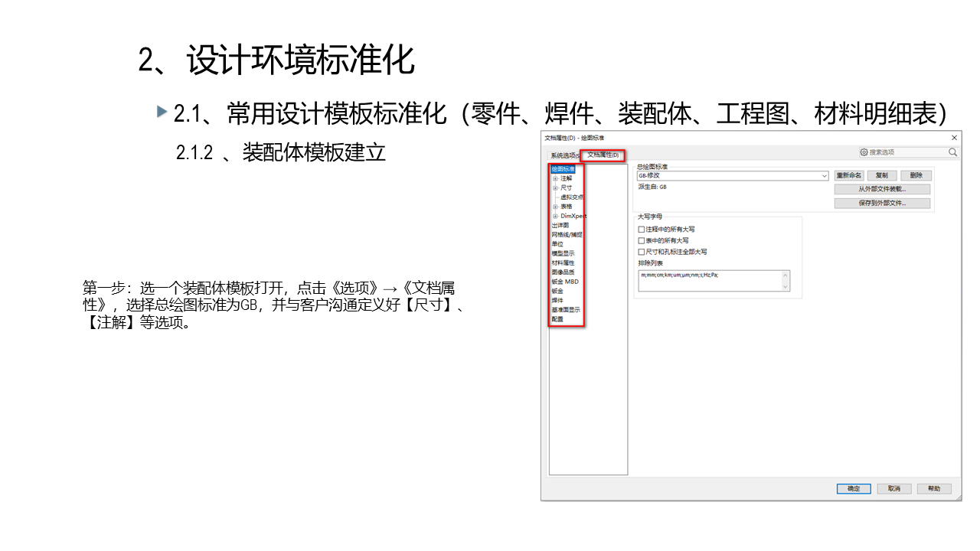Switch to the 系统选项 tab

pos(565,155)
